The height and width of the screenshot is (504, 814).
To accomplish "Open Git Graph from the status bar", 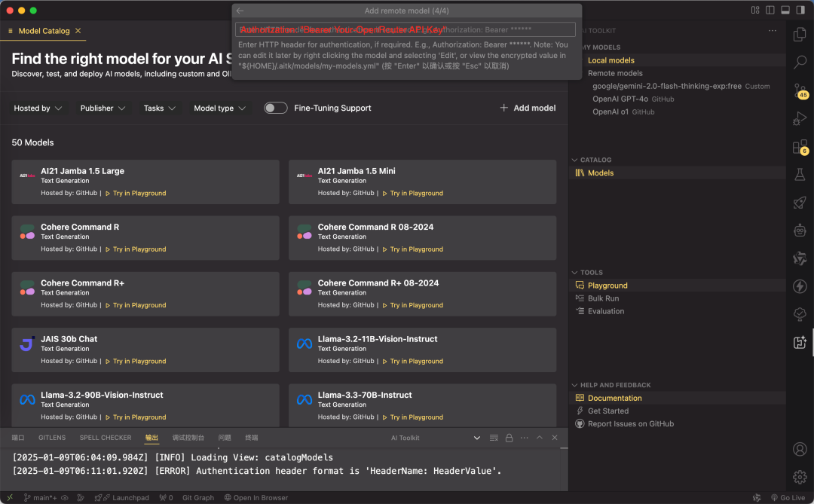I will (x=197, y=498).
